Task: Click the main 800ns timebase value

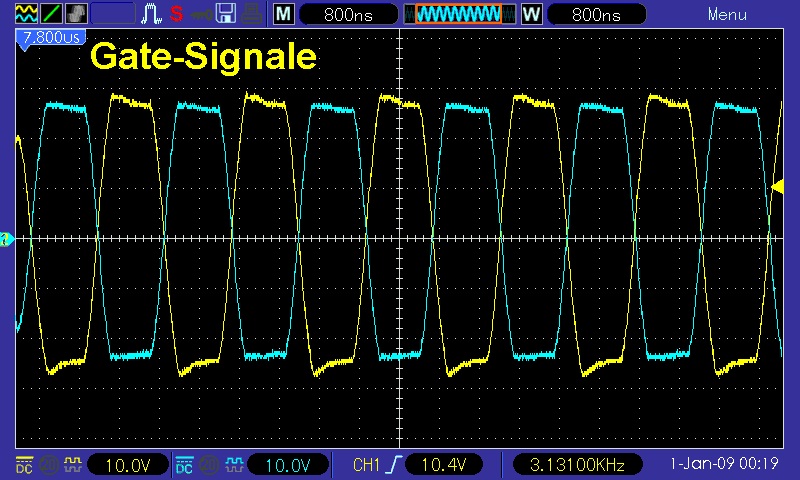Action: [348, 14]
